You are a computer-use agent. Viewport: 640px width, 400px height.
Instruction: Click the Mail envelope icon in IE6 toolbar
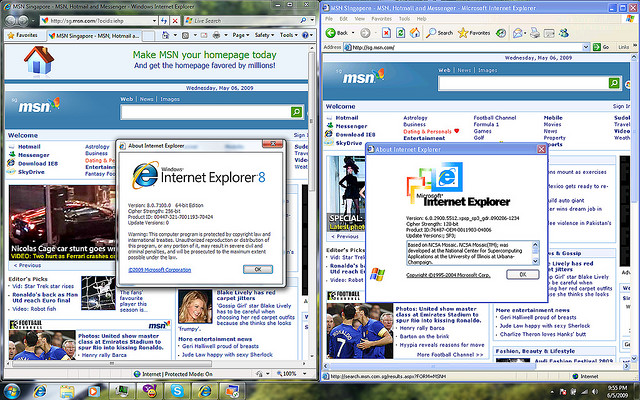click(x=518, y=33)
